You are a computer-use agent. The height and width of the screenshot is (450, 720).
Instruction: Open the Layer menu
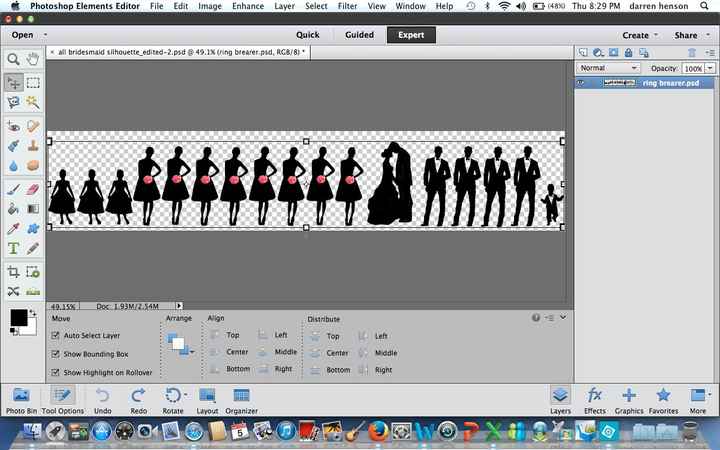tap(285, 6)
